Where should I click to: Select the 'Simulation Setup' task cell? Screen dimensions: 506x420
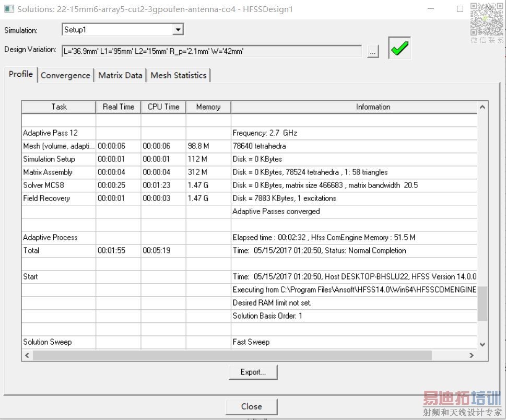(58, 159)
